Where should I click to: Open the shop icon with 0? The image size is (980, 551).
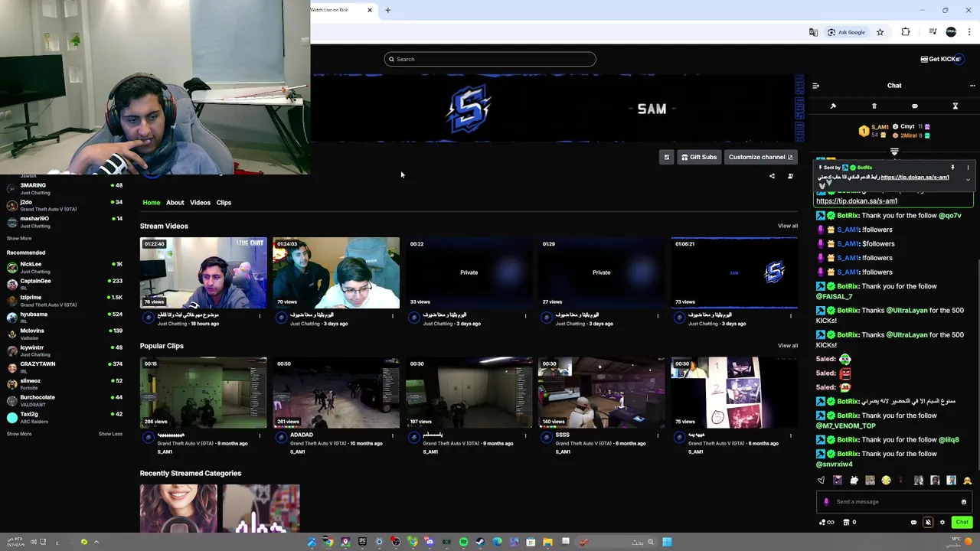pyautogui.click(x=850, y=522)
